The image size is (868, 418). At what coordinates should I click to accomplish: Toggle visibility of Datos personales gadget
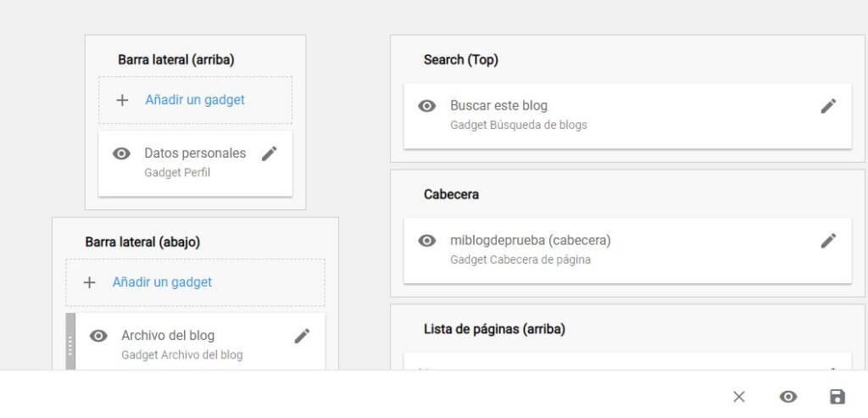tap(122, 153)
